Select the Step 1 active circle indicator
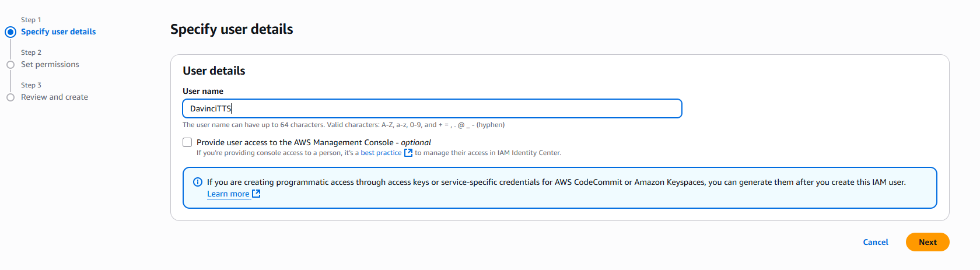 point(10,32)
